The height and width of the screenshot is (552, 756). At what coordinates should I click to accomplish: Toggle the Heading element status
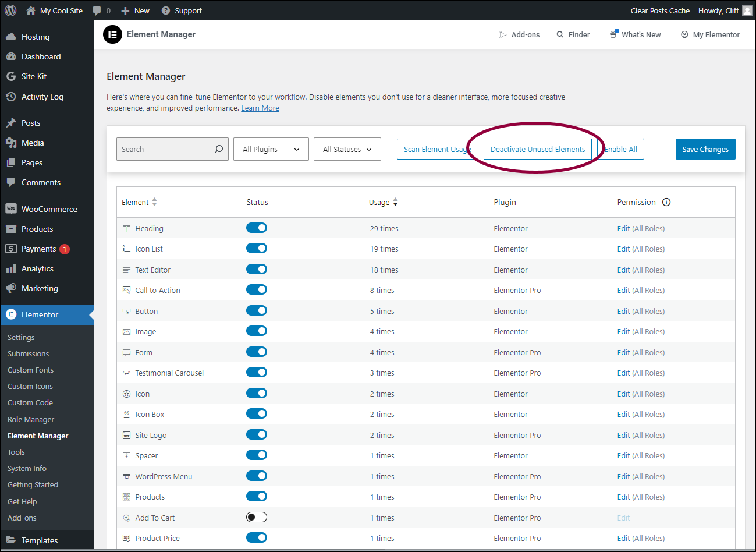pos(257,228)
